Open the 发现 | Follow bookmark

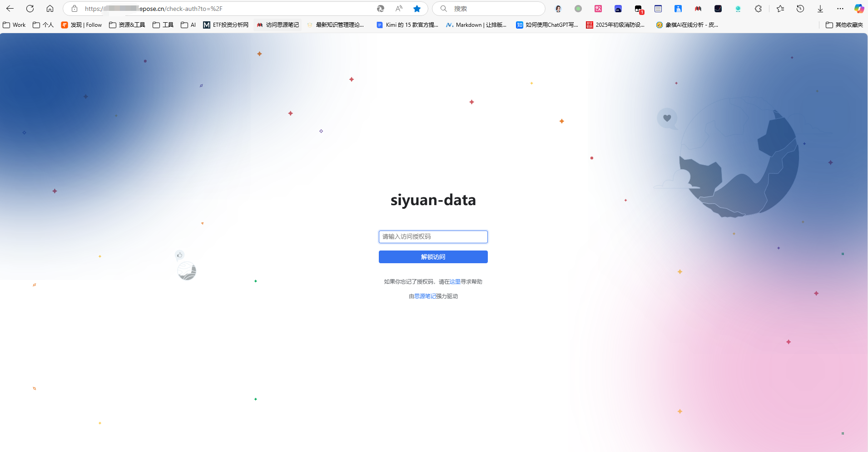pyautogui.click(x=82, y=25)
